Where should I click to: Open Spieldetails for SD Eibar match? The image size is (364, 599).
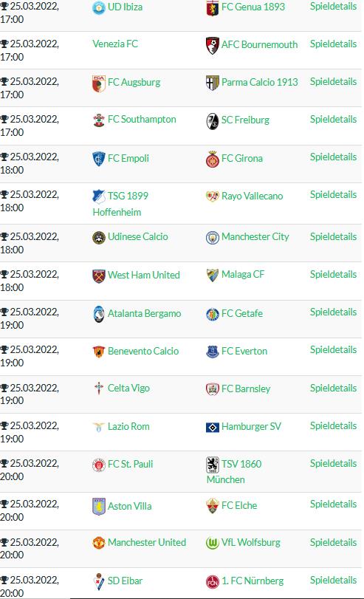[x=333, y=581]
